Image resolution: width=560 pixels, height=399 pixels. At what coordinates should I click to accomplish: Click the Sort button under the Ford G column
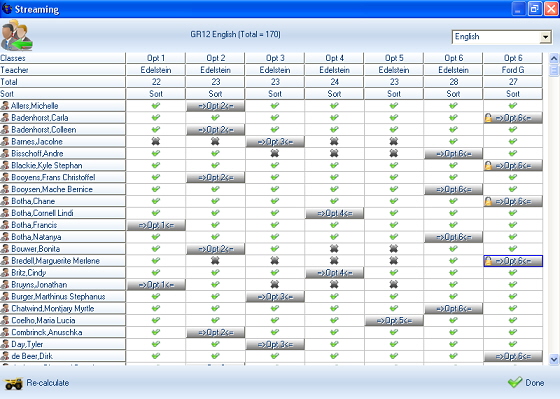tap(513, 94)
